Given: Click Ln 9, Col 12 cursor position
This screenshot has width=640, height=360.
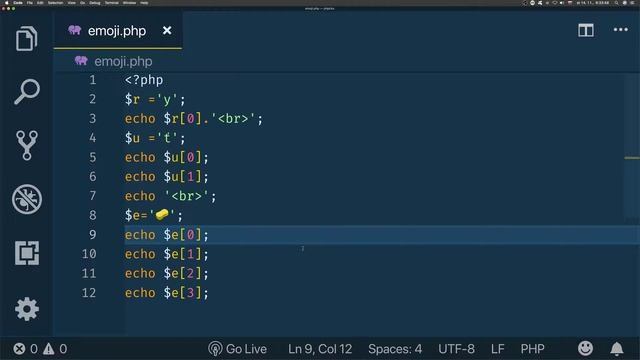Looking at the screenshot, I should coord(320,349).
